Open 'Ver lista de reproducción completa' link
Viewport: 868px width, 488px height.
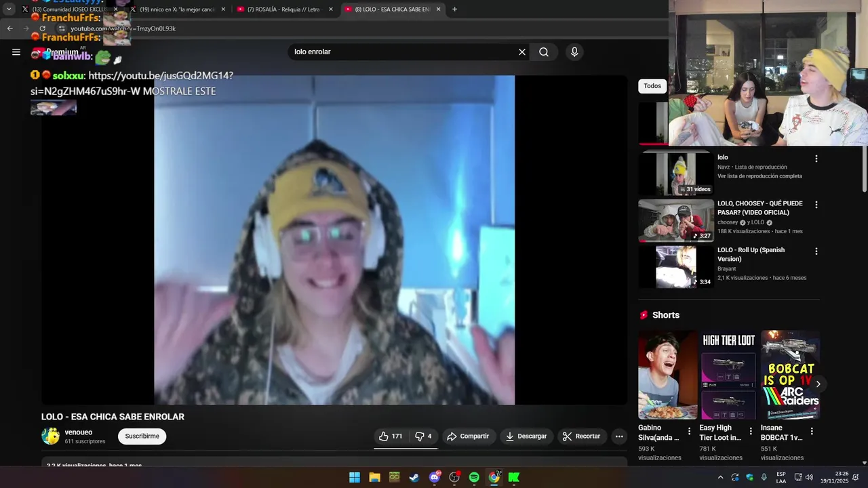759,176
